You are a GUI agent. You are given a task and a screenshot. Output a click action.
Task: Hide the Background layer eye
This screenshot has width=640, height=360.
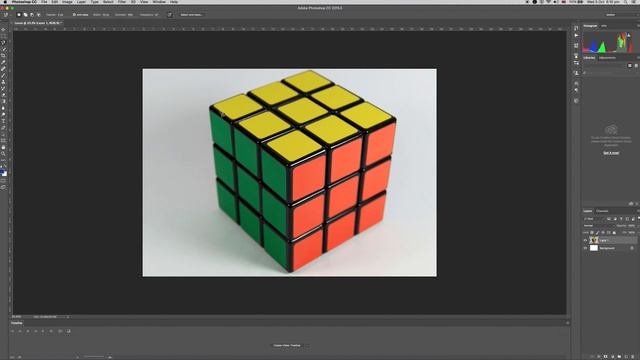coord(585,248)
